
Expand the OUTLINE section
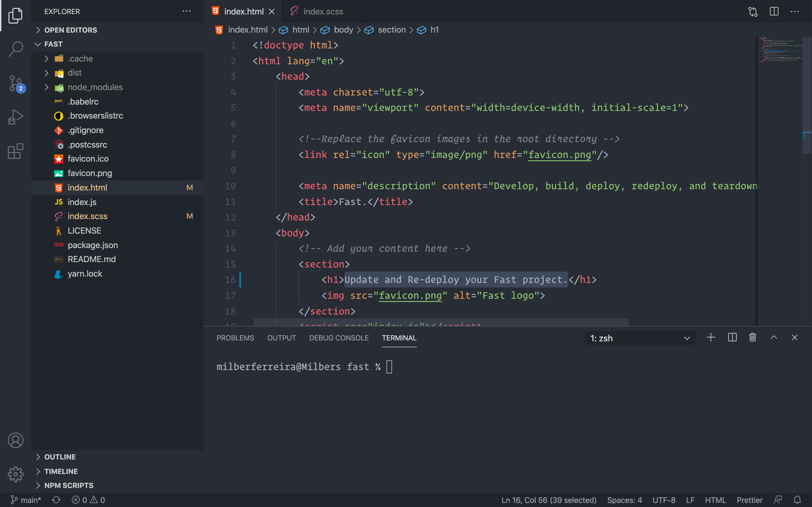click(x=60, y=457)
